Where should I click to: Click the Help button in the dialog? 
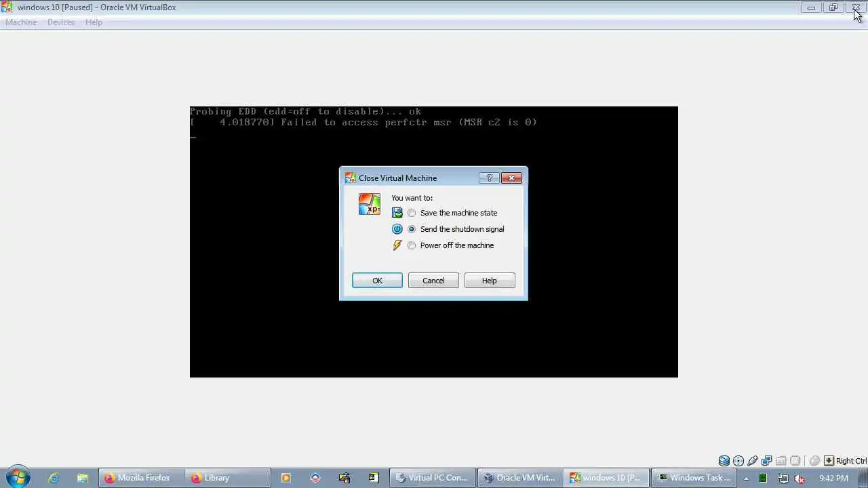coord(490,281)
